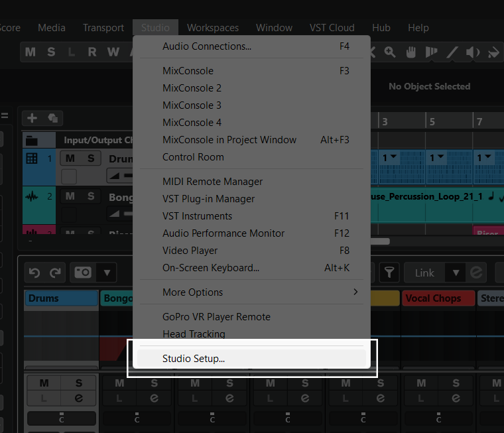This screenshot has height=433, width=504.
Task: Toggle global write automation W
Action: (x=113, y=52)
